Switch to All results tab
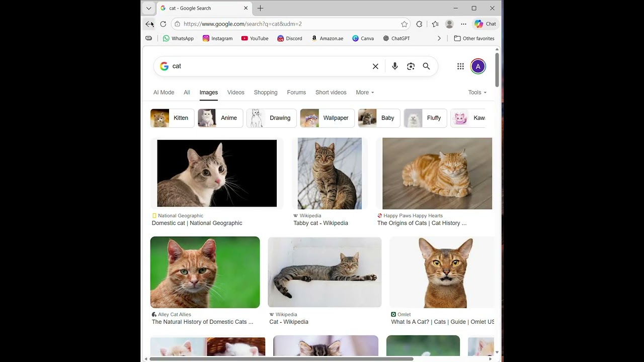The height and width of the screenshot is (362, 644). coord(187,93)
